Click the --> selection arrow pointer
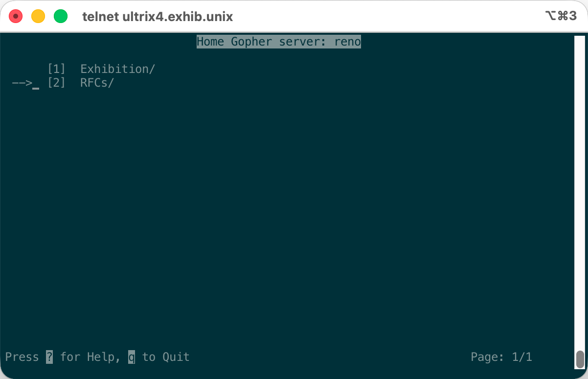This screenshot has height=379, width=588. click(22, 83)
